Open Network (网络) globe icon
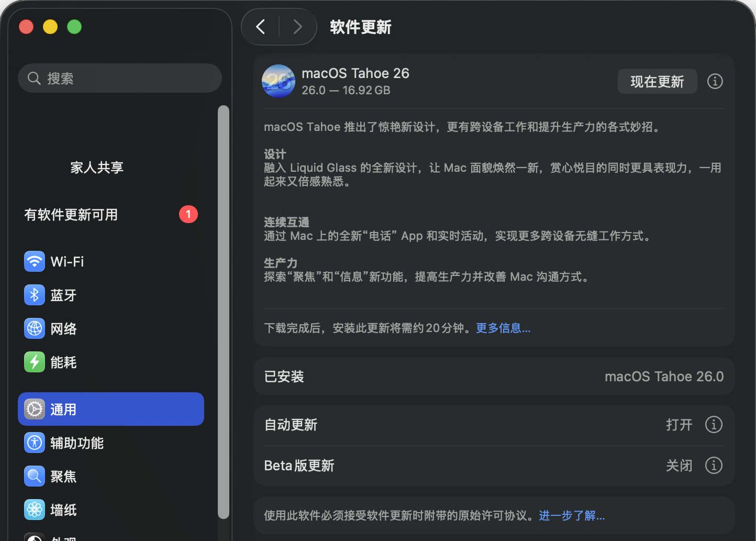The width and height of the screenshot is (756, 541). [x=35, y=328]
